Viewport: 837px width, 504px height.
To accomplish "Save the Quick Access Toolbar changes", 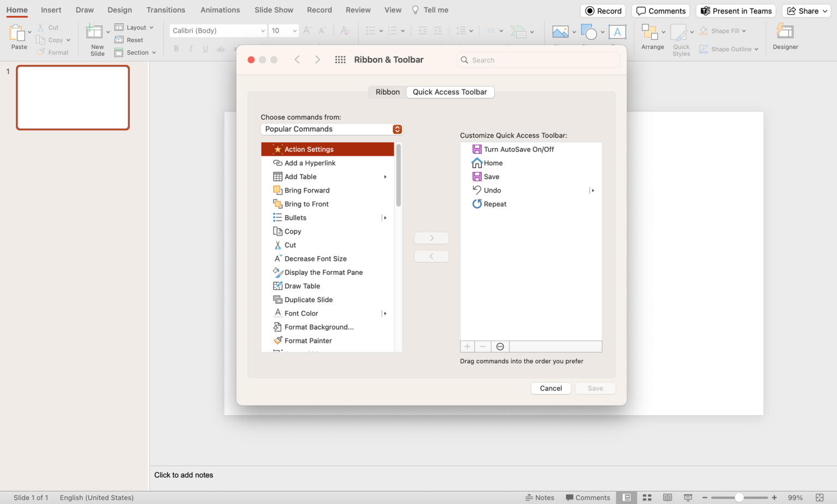I will pos(595,388).
